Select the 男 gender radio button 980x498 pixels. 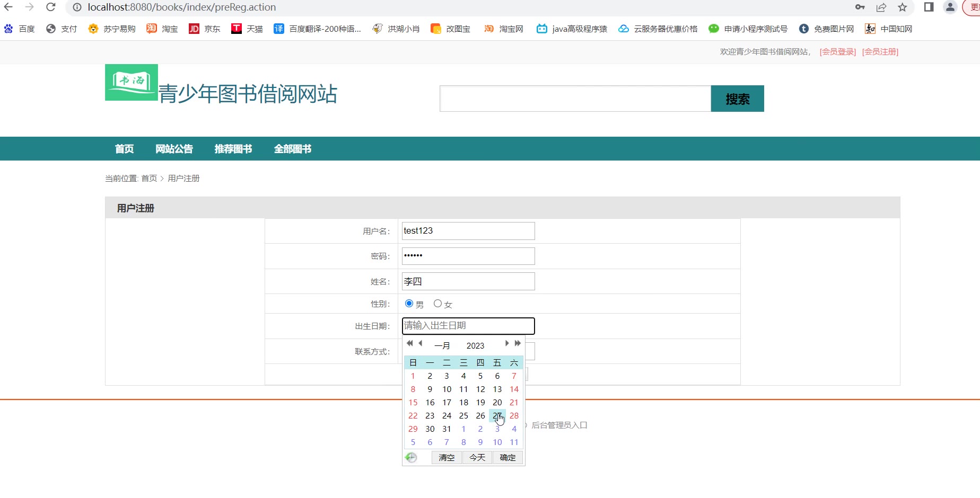coord(409,304)
